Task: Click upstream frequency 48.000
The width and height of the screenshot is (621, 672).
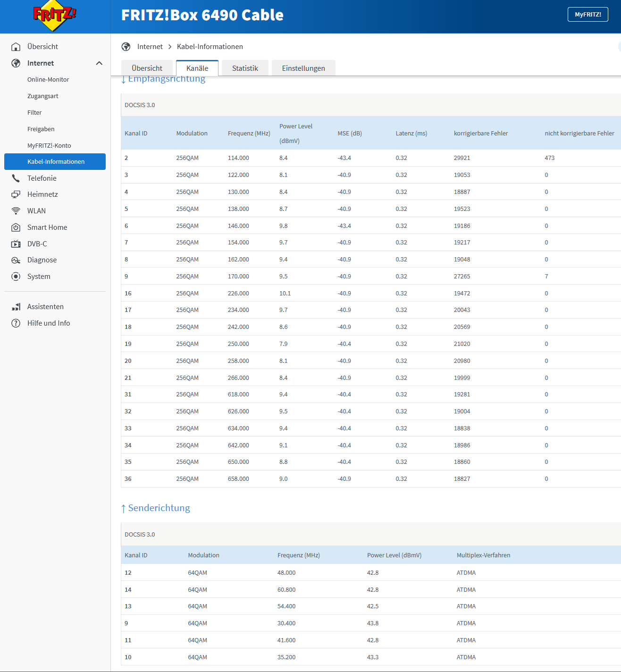Action: click(286, 573)
